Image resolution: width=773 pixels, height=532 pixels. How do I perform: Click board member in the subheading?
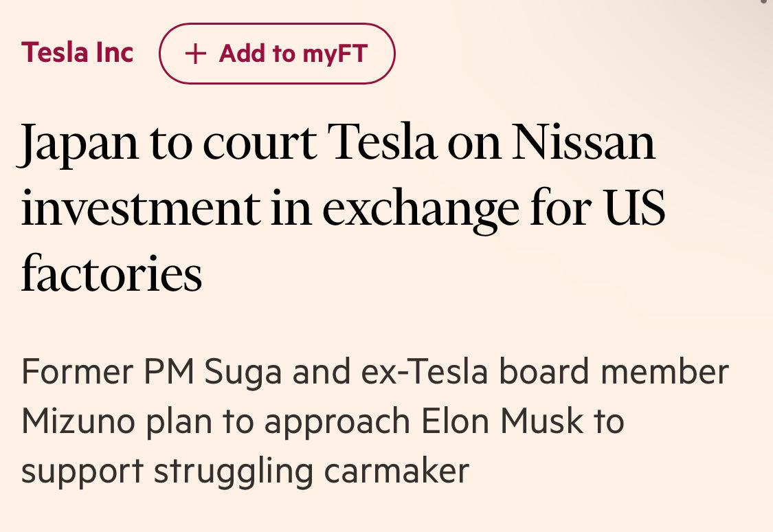pos(614,372)
